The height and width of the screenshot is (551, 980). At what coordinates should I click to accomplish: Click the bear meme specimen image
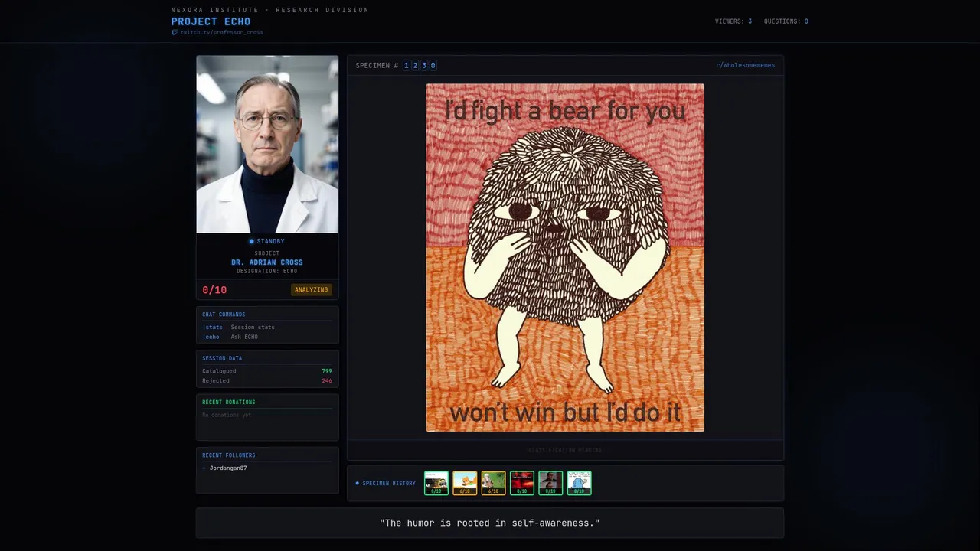click(x=565, y=258)
